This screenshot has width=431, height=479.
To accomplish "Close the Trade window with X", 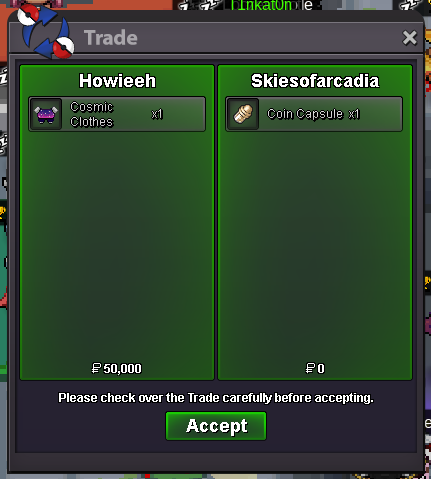I will pyautogui.click(x=409, y=37).
